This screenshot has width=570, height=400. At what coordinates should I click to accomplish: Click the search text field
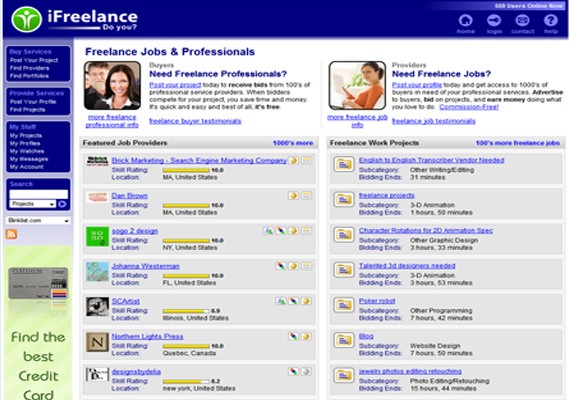pos(39,194)
